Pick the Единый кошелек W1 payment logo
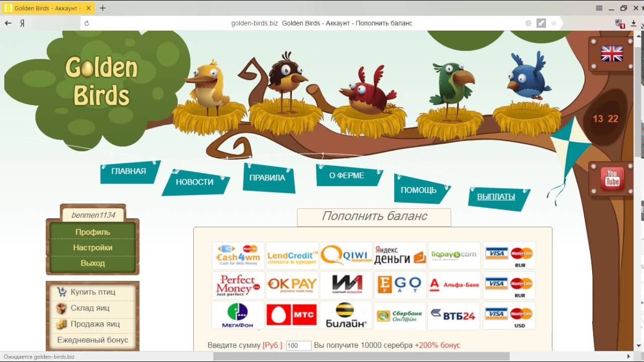 coord(346,286)
